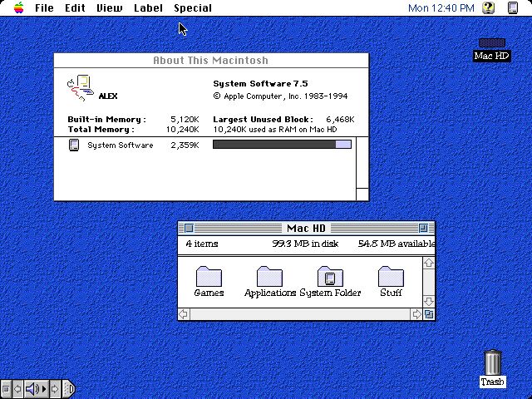Open the Balloon Help question mark menu

[x=488, y=7]
